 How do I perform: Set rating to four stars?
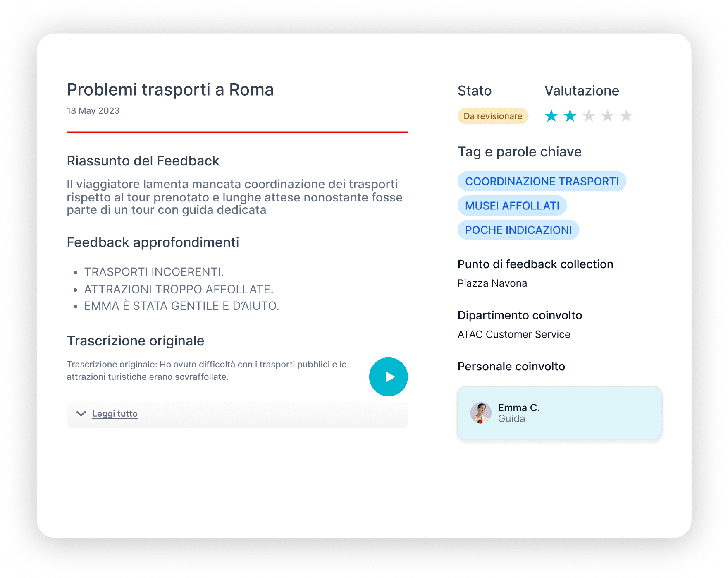607,116
